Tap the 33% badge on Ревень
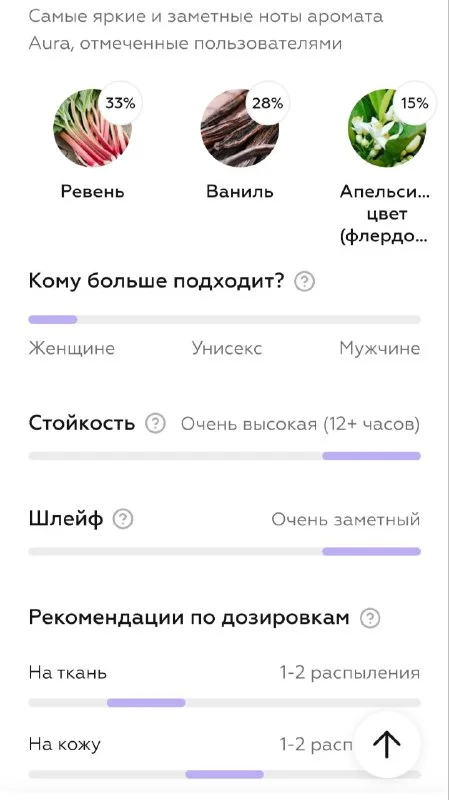 [120, 103]
